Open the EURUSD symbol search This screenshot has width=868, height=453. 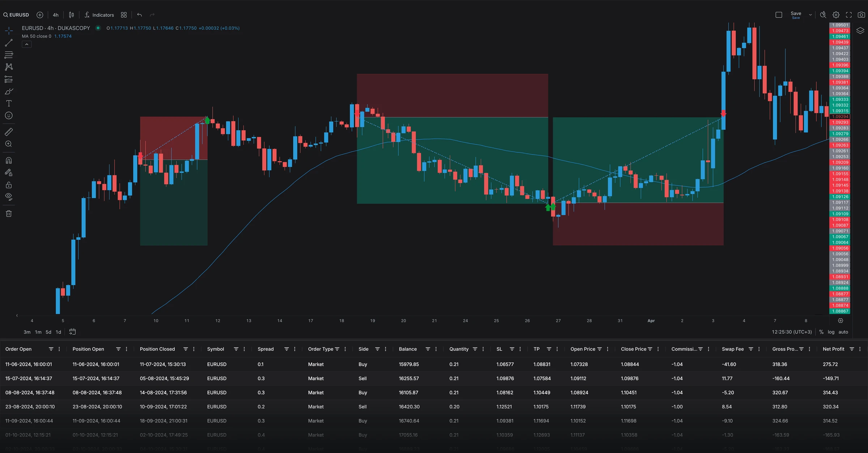[x=16, y=15]
